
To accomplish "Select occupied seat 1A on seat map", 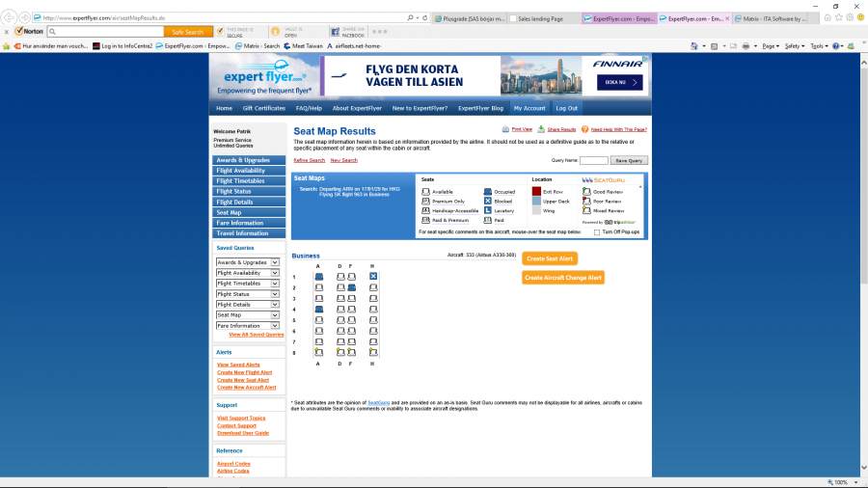I will coord(318,277).
